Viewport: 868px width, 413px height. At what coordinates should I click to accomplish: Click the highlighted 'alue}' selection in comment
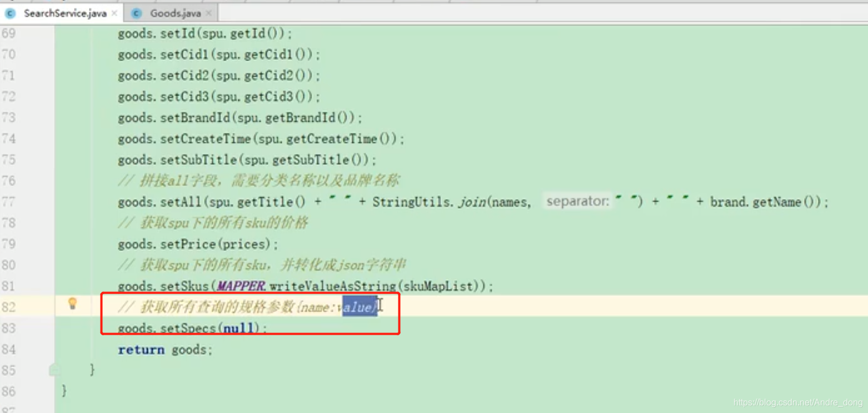(360, 307)
